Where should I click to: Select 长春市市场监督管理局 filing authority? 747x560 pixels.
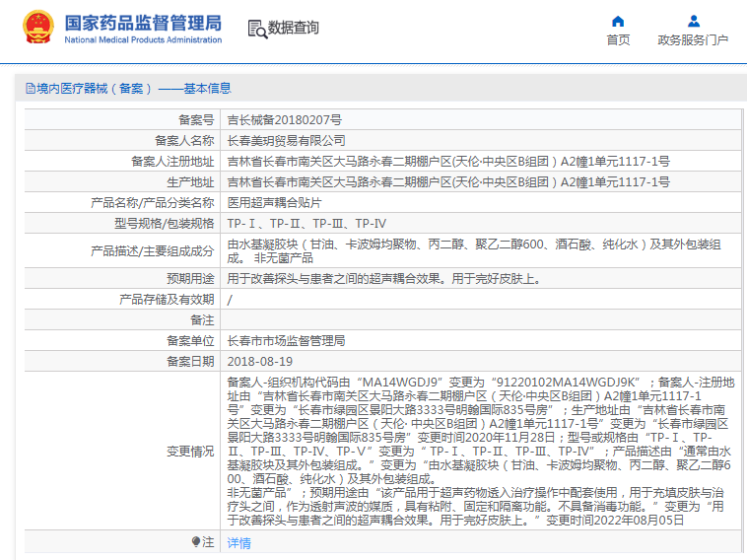click(x=287, y=341)
